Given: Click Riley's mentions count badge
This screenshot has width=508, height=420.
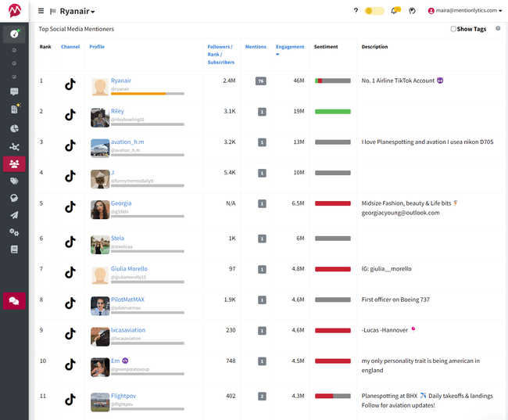Looking at the screenshot, I should pyautogui.click(x=262, y=112).
